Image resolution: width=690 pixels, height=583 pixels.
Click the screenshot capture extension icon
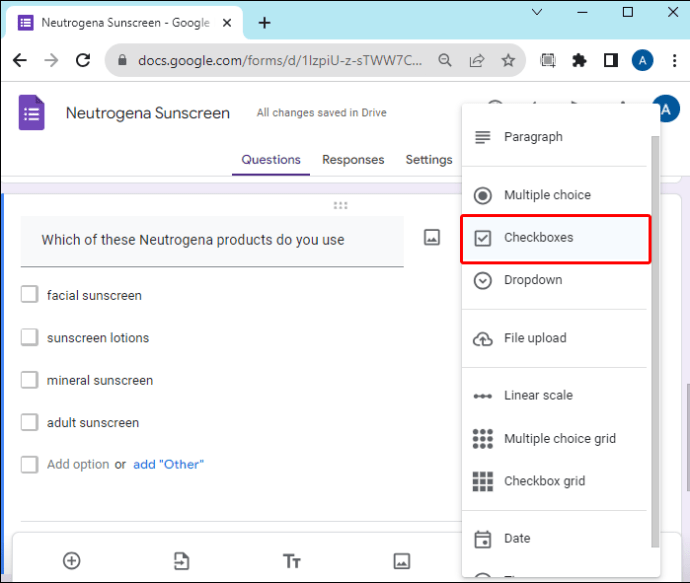point(548,60)
